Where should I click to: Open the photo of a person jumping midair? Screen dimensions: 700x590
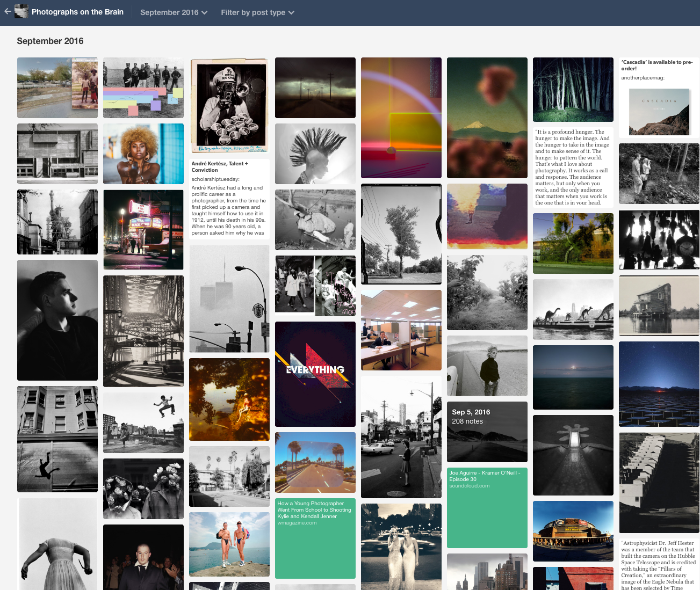(143, 423)
